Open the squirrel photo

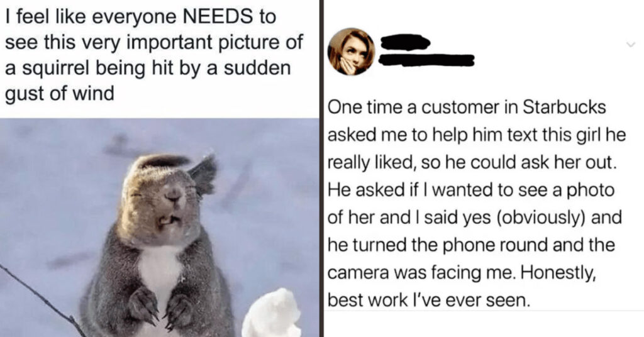[x=159, y=228]
